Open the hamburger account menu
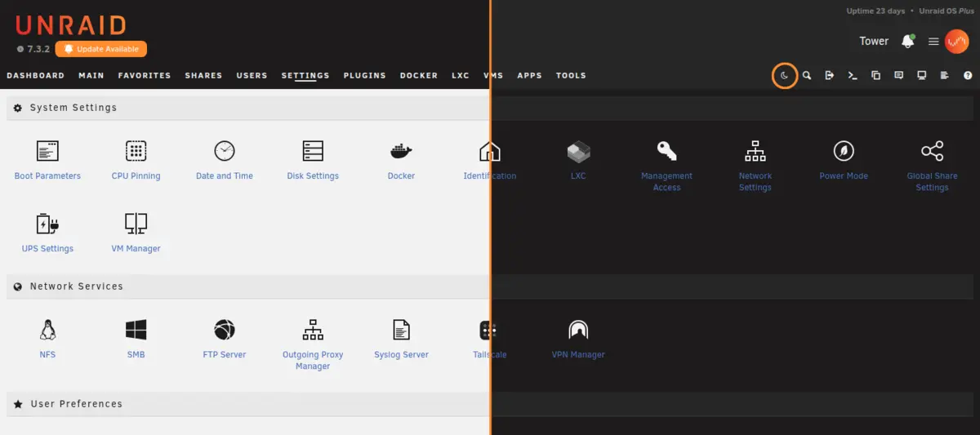This screenshot has width=980, height=435. [x=933, y=42]
